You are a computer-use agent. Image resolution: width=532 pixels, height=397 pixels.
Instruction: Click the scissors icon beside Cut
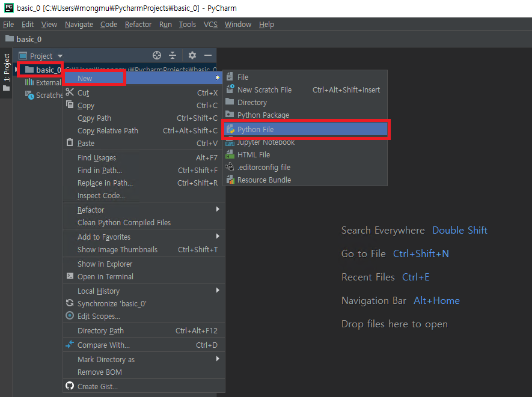tap(70, 92)
